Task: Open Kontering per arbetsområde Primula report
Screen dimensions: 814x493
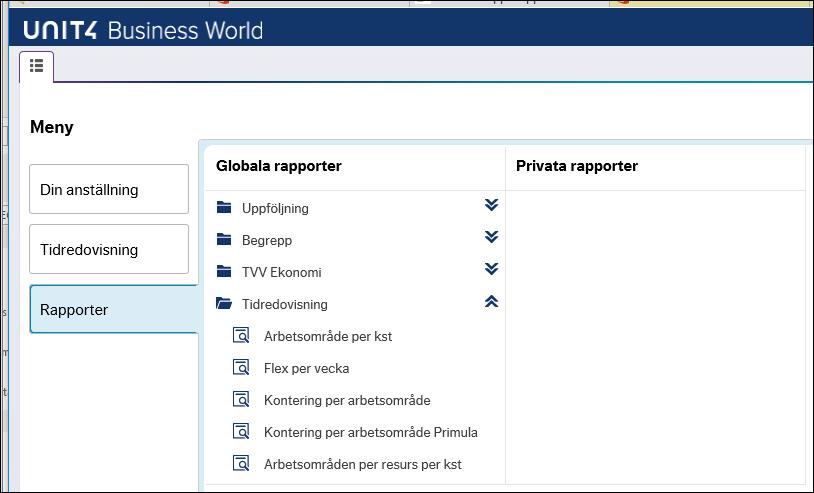Action: click(x=371, y=432)
